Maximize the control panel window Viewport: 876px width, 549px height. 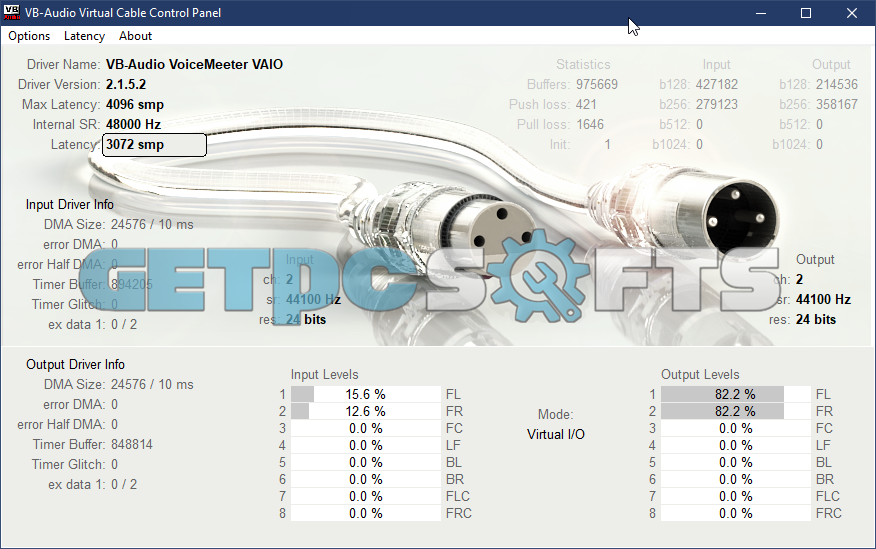click(x=806, y=13)
